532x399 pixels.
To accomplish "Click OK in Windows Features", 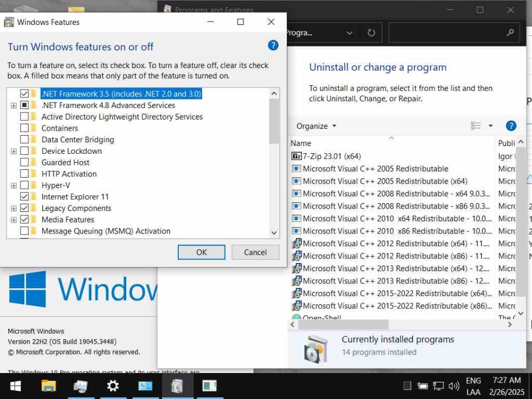I will pos(201,252).
